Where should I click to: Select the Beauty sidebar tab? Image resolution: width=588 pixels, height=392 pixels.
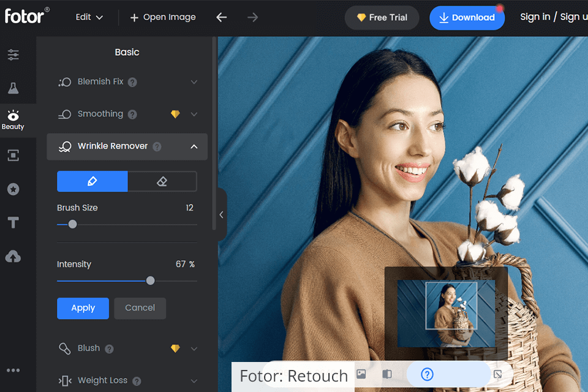13,120
